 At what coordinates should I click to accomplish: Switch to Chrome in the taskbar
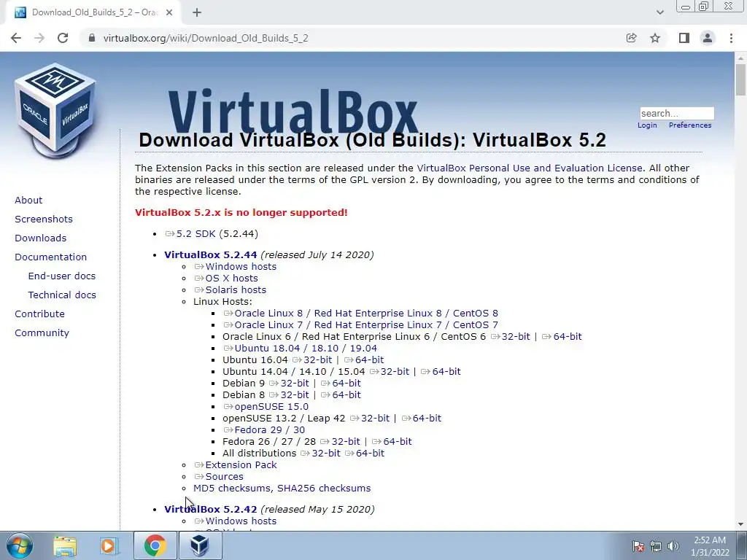[155, 545]
